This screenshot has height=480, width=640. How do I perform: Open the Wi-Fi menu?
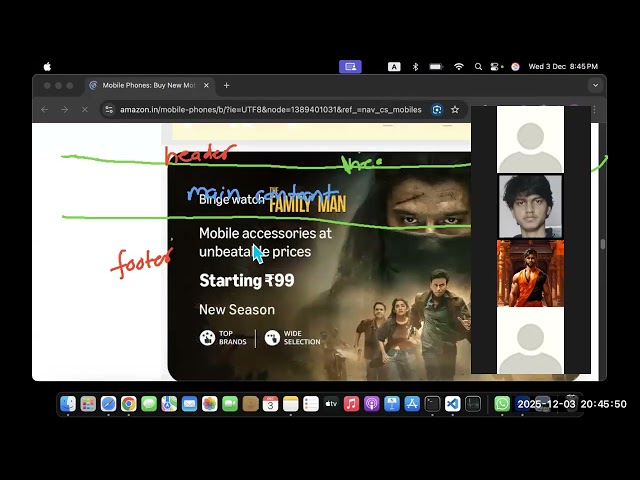pos(459,67)
